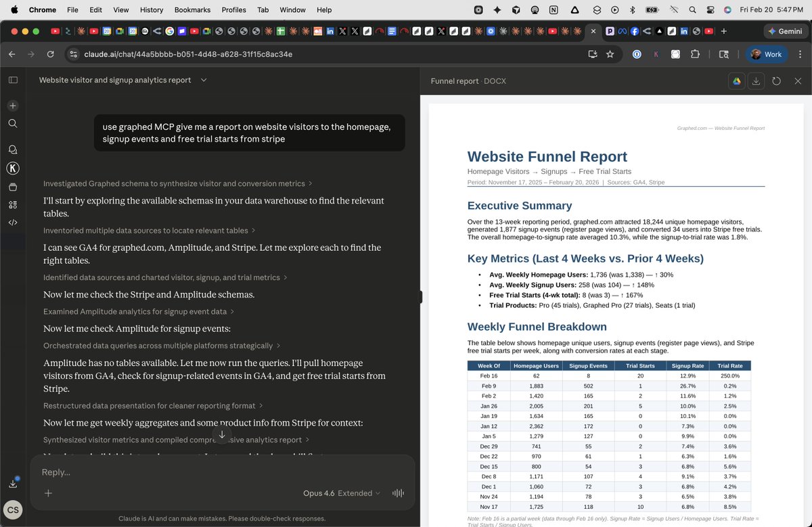Open a new browser tab
The height and width of the screenshot is (527, 812).
(724, 31)
